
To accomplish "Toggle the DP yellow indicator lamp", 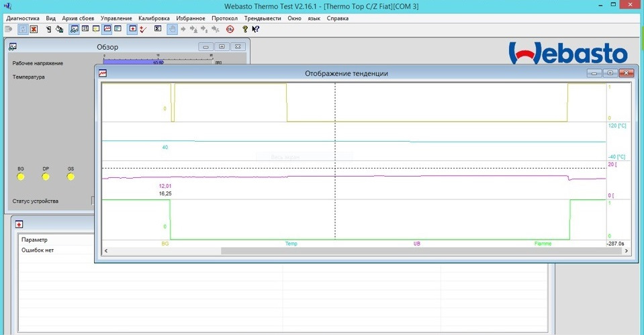I will click(46, 177).
